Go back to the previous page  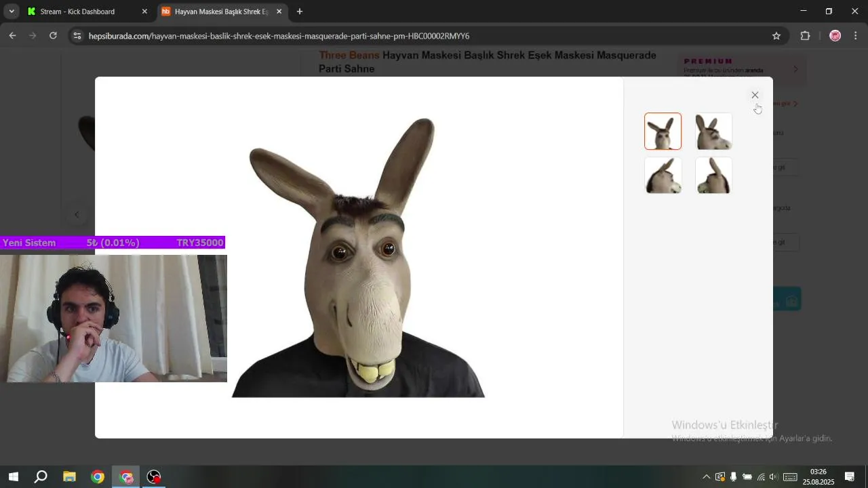click(x=12, y=36)
